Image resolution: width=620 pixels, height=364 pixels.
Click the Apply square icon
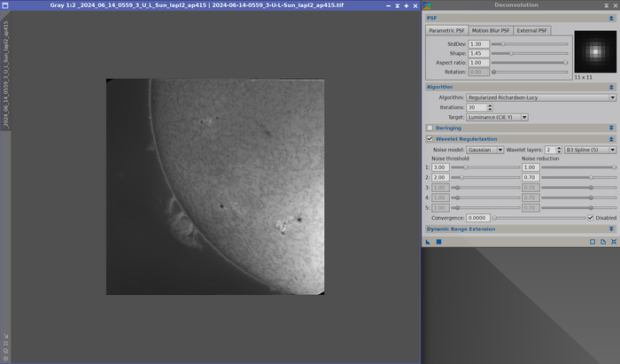pos(438,241)
